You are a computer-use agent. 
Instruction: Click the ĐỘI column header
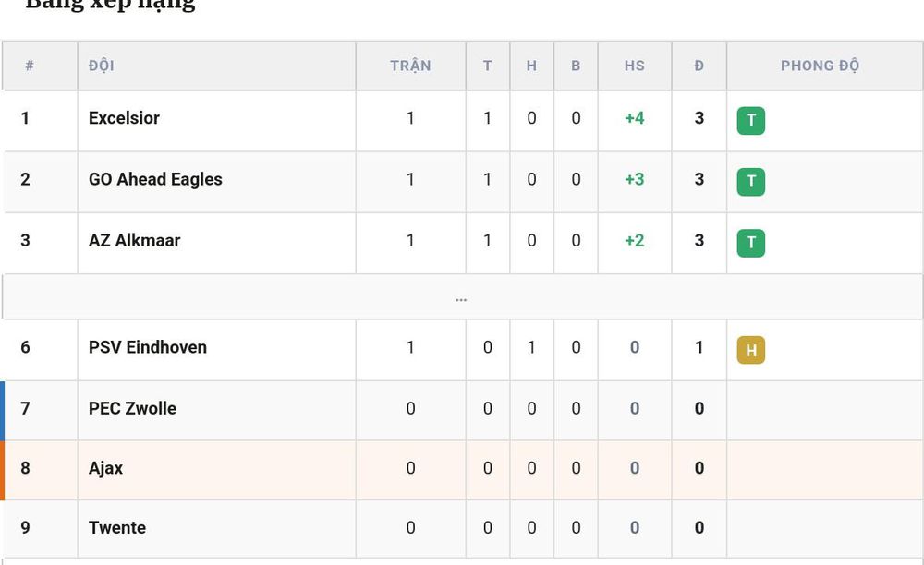coord(102,66)
